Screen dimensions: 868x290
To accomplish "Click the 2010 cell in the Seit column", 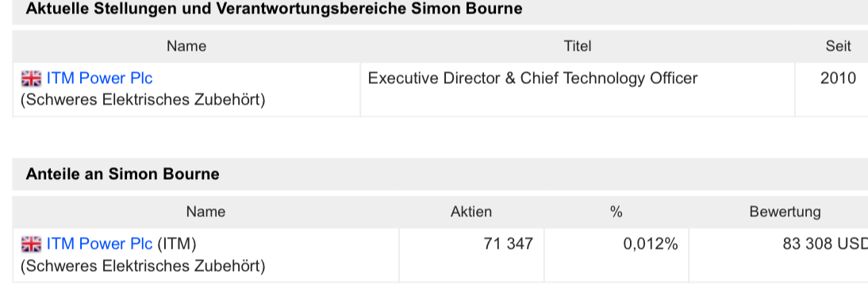I will pyautogui.click(x=838, y=78).
